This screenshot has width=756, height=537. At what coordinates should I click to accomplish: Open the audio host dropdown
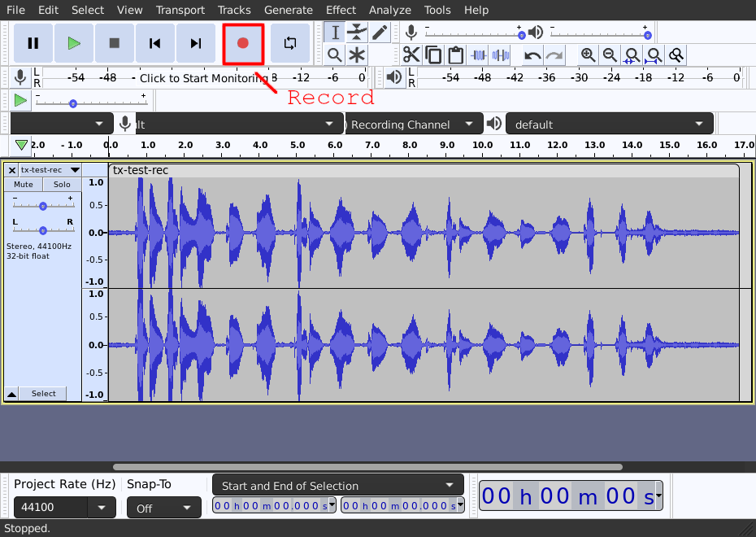pos(62,124)
